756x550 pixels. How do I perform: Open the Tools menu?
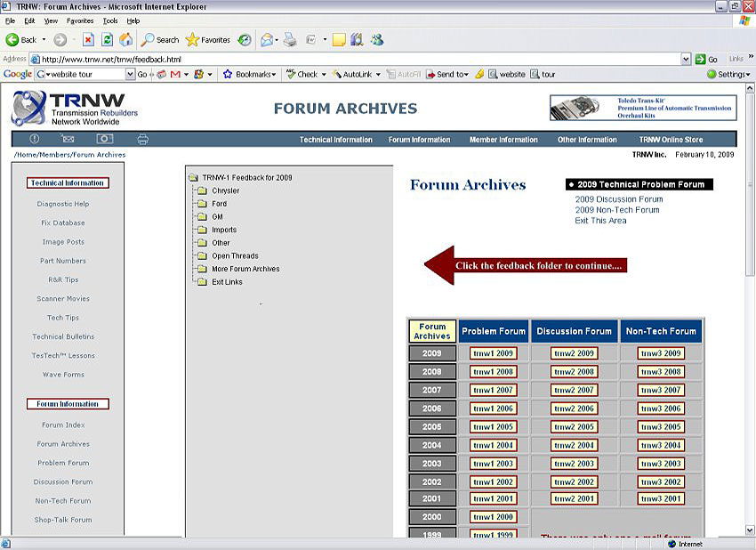pyautogui.click(x=109, y=20)
